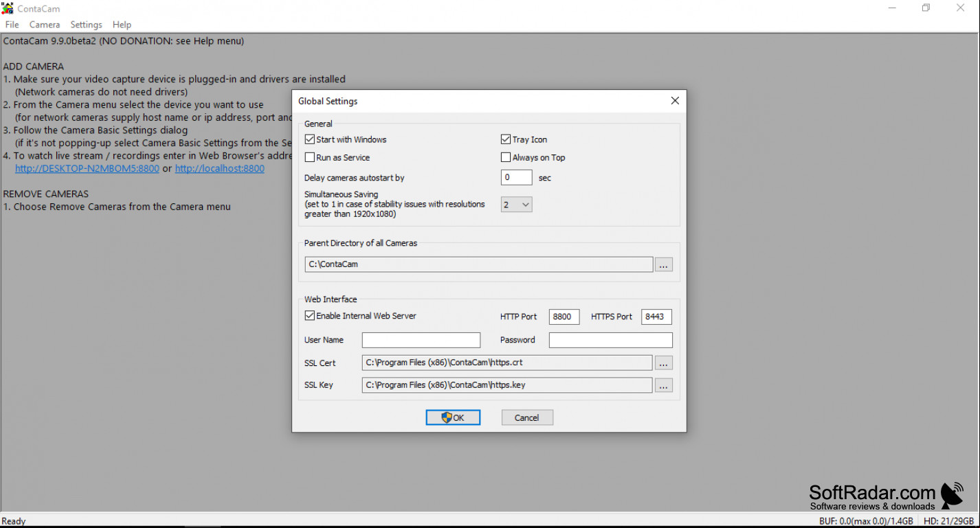Click the BUF memory status bar entry
This screenshot has height=528, width=980.
click(867, 521)
